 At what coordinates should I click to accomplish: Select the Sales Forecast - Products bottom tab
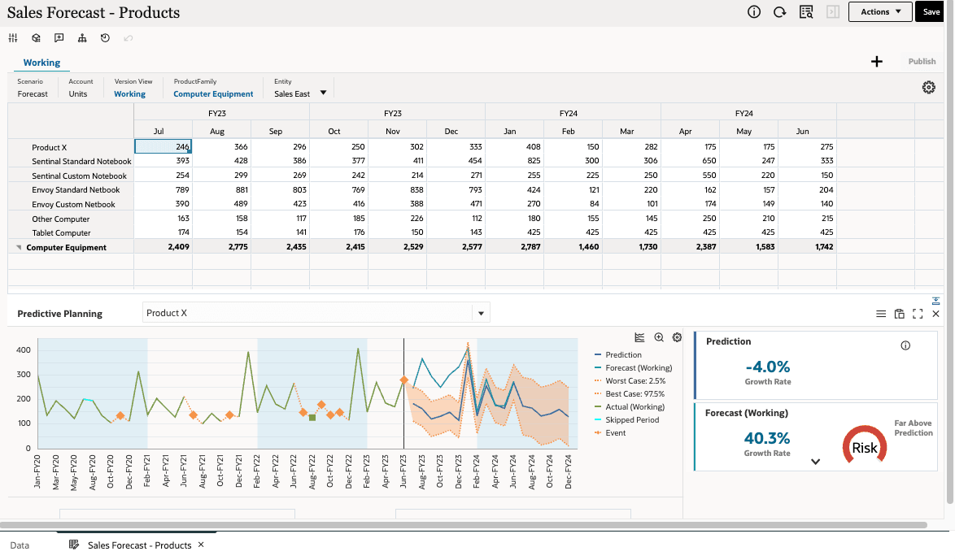click(139, 545)
